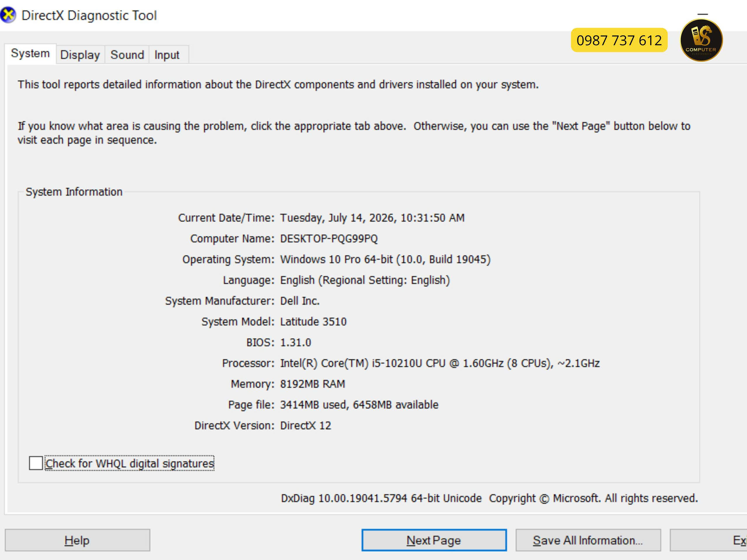Click the Memory value 8192MB RAM
The width and height of the screenshot is (747, 560).
click(313, 384)
